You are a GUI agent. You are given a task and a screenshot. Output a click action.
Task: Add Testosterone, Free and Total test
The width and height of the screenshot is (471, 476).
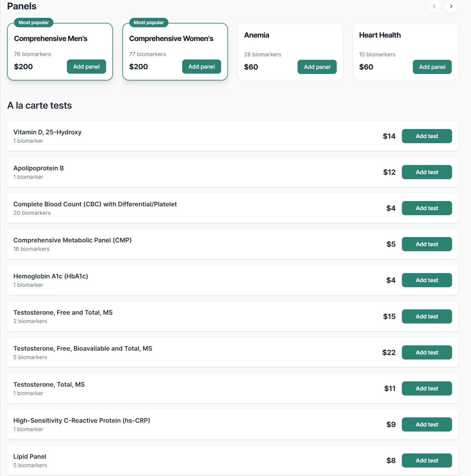click(427, 317)
